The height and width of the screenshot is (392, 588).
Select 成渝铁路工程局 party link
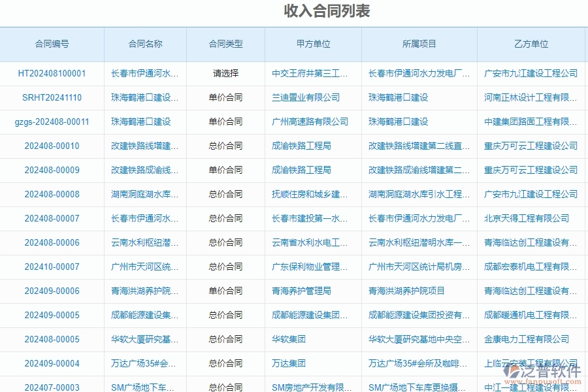pyautogui.click(x=302, y=146)
